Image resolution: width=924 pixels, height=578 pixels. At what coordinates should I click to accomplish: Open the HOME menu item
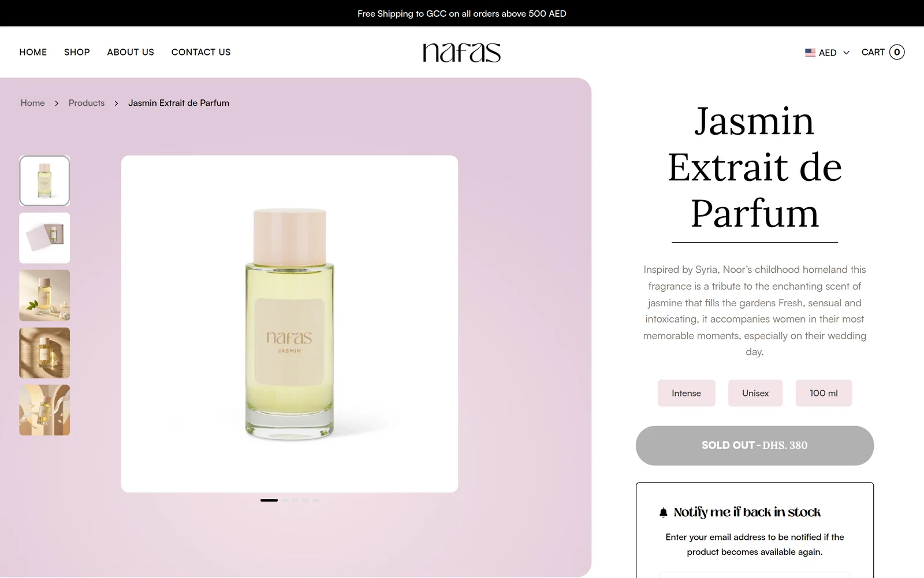(x=33, y=52)
